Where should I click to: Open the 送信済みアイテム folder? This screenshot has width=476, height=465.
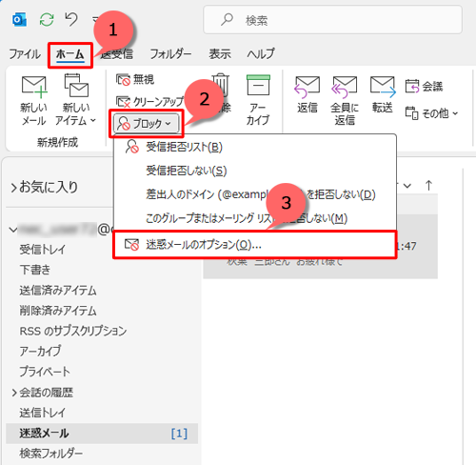(x=58, y=291)
